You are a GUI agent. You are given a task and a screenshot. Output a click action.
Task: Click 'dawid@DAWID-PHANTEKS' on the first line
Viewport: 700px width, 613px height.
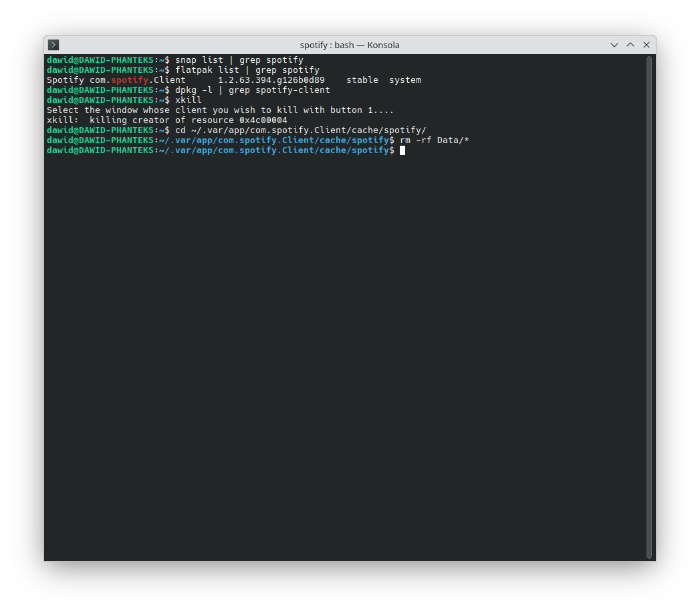[100, 59]
